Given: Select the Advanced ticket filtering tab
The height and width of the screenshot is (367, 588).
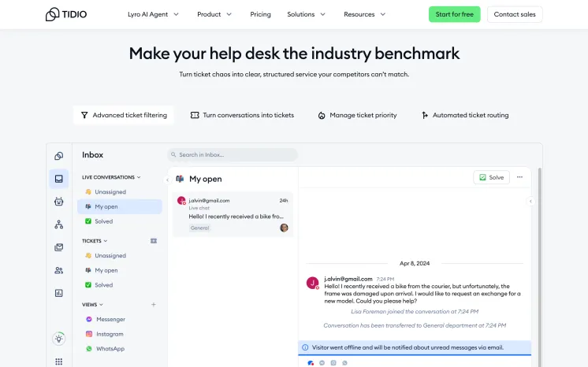Looking at the screenshot, I should pos(124,115).
